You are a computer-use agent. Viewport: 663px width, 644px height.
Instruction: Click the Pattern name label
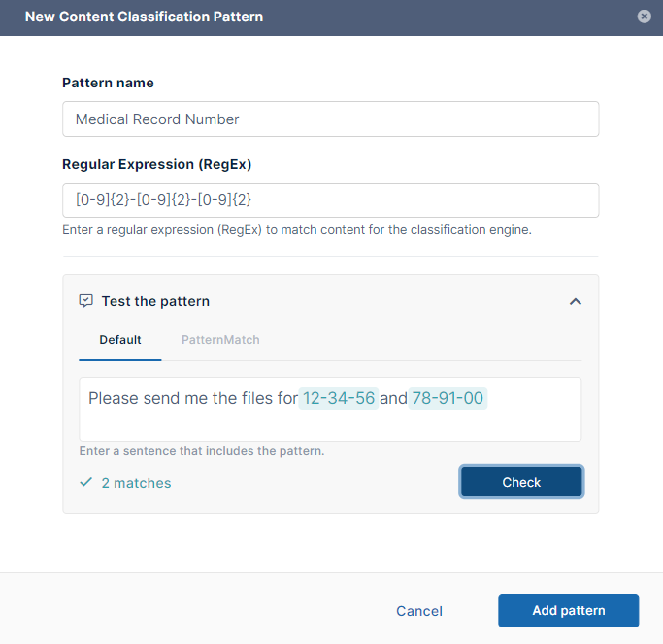pos(108,84)
